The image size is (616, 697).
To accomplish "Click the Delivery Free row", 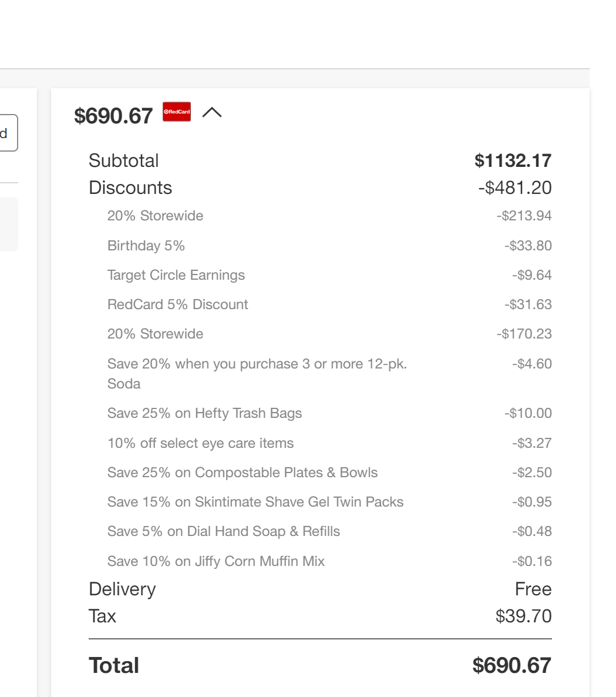I will tap(320, 589).
